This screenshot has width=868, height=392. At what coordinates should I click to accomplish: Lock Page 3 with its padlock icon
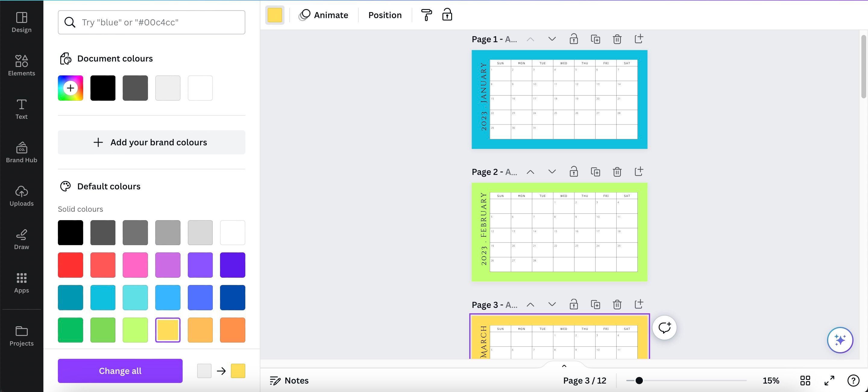click(574, 304)
